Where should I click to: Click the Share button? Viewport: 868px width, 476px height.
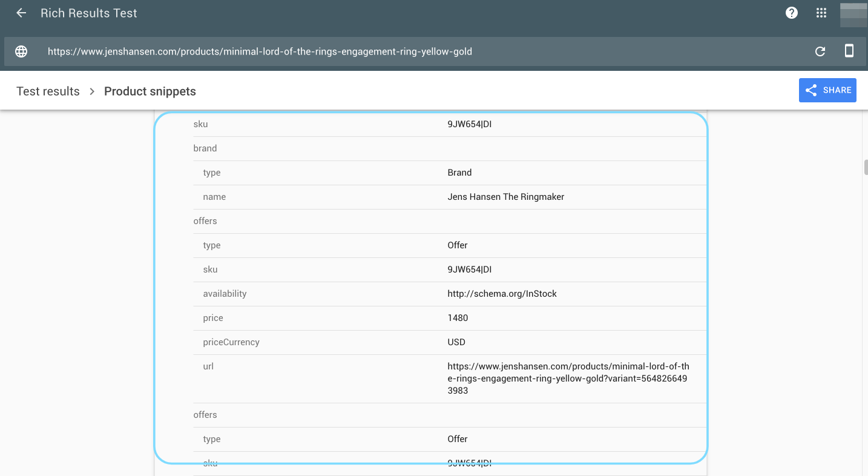pyautogui.click(x=827, y=90)
